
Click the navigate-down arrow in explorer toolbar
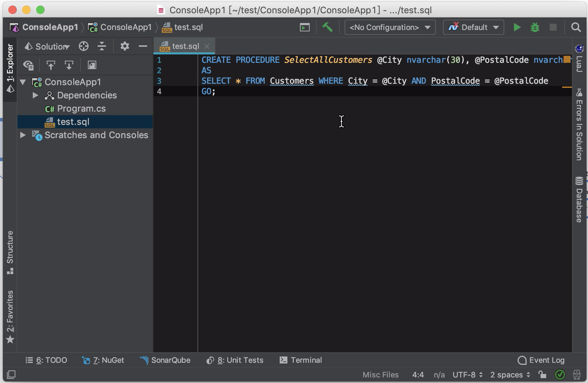(69, 65)
